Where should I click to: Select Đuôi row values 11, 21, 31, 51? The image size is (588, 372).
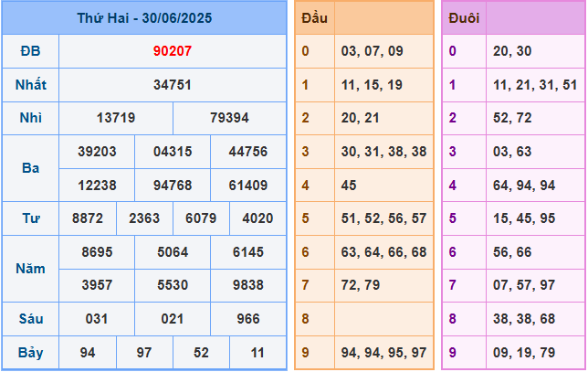pyautogui.click(x=534, y=85)
